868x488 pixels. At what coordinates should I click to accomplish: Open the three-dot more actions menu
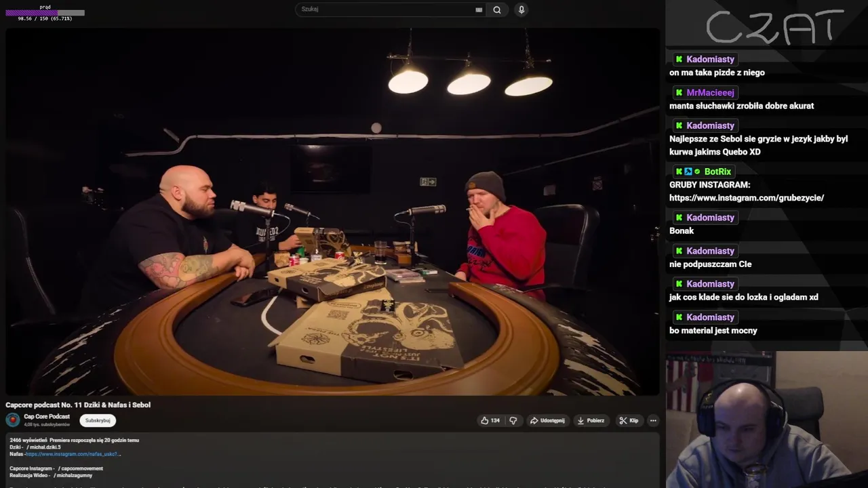click(x=653, y=420)
